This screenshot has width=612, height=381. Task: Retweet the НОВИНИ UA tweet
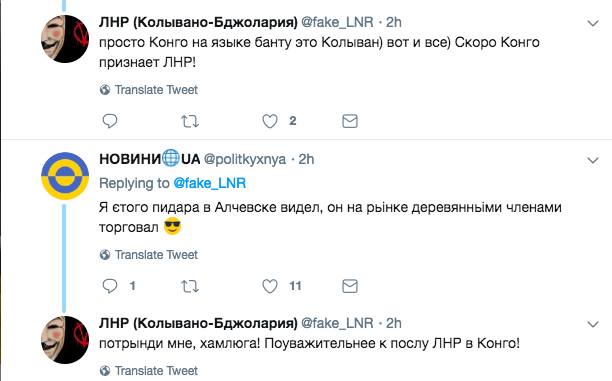click(x=190, y=286)
